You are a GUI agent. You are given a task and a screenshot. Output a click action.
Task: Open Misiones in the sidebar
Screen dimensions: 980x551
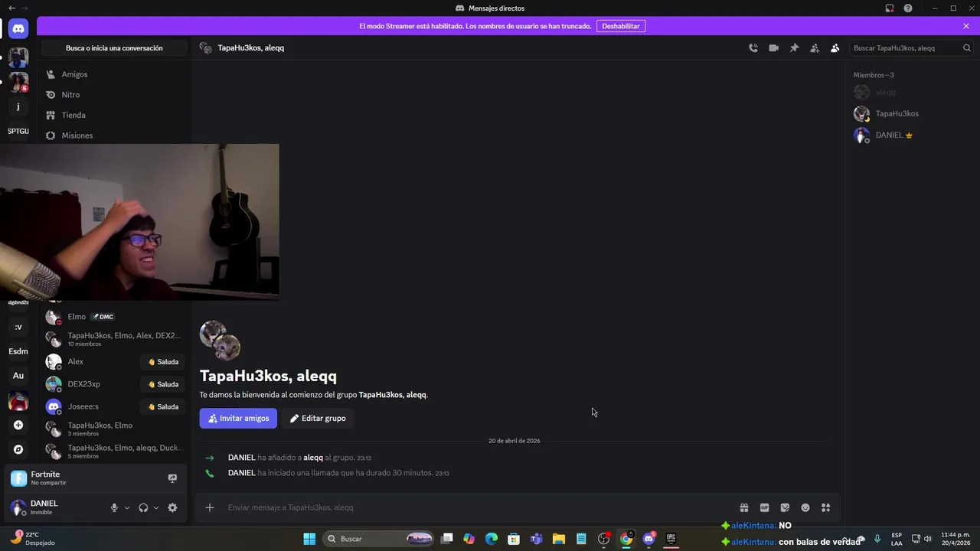point(114,135)
